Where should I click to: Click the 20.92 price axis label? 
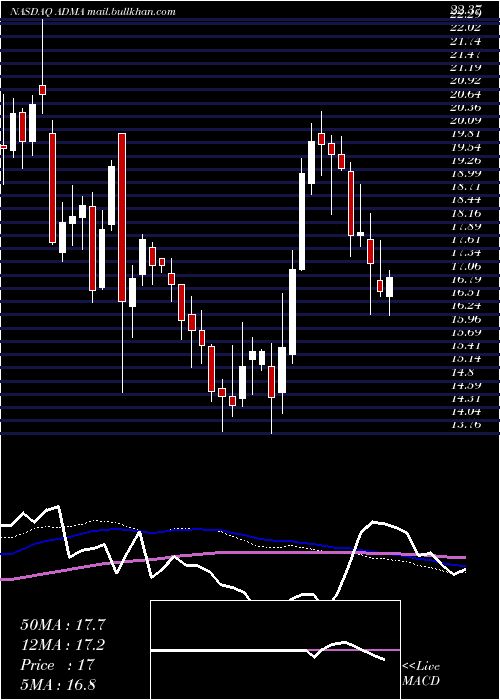coord(466,80)
